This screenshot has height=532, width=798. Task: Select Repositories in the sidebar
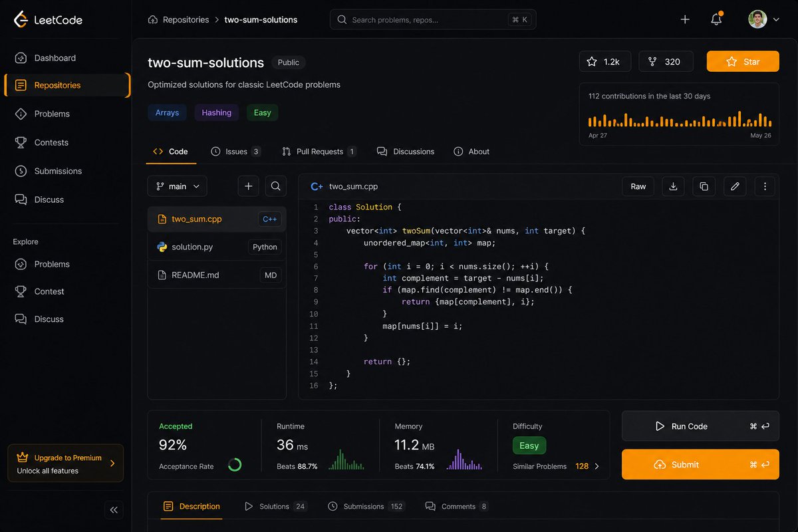pyautogui.click(x=66, y=85)
